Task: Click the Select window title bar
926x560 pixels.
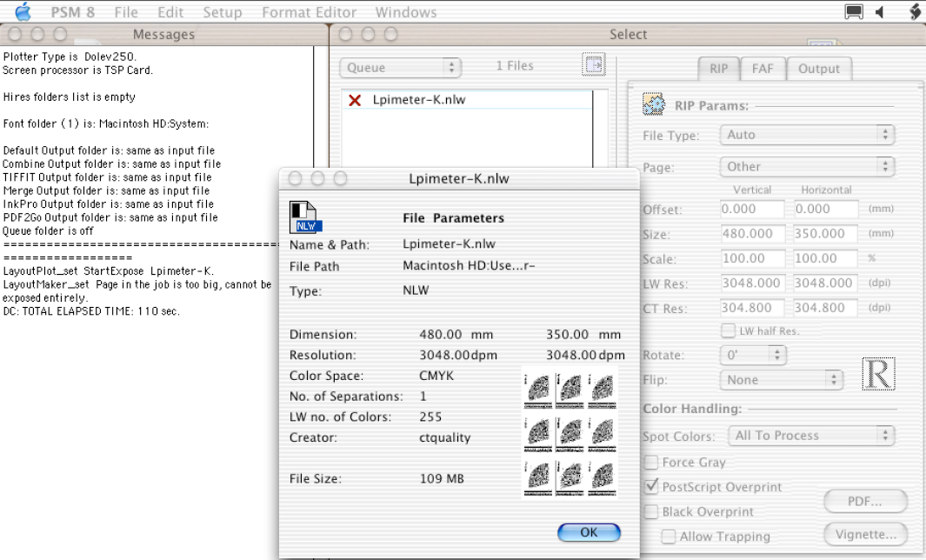Action: pyautogui.click(x=628, y=34)
